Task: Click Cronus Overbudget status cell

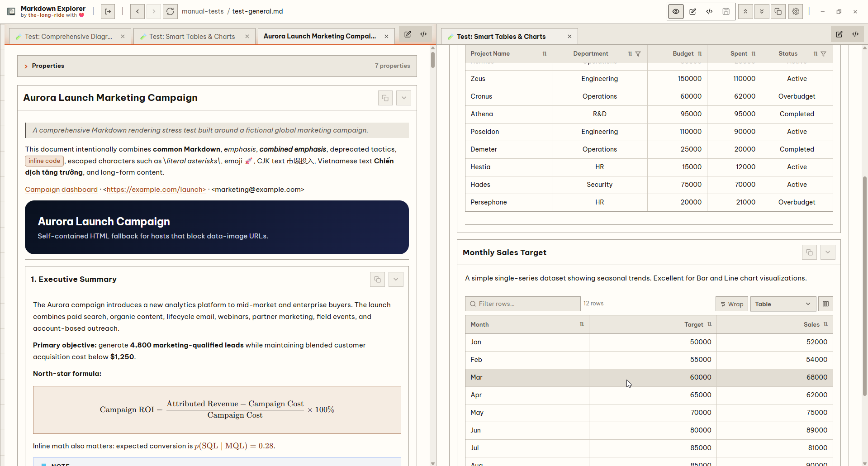Action: point(797,96)
